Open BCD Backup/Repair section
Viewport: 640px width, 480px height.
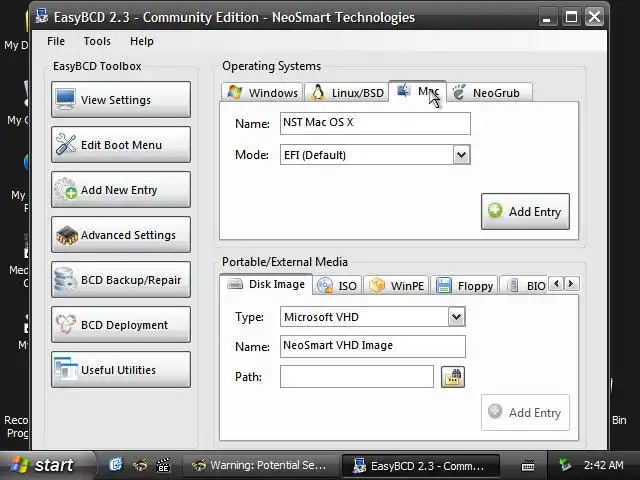click(x=121, y=280)
